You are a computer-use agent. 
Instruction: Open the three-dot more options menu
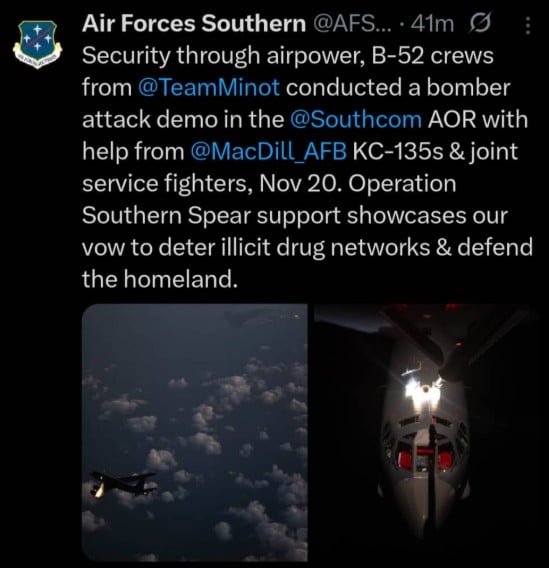coord(528,25)
